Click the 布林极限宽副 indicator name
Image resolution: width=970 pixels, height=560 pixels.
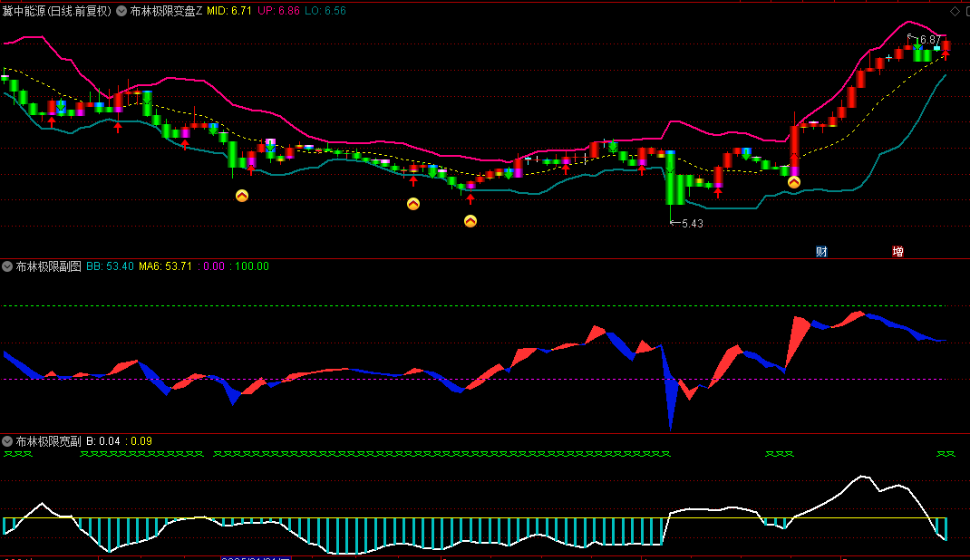(48, 441)
